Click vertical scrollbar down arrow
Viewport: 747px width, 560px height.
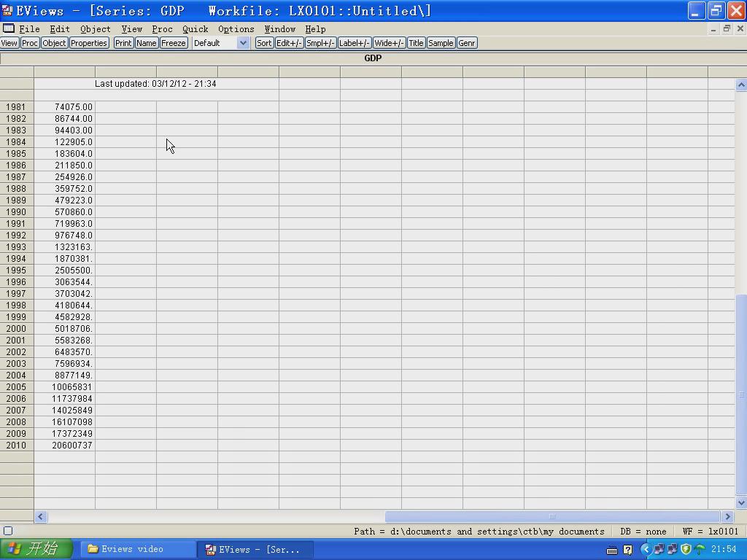coord(741,502)
